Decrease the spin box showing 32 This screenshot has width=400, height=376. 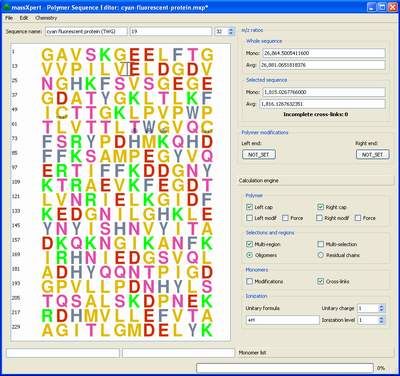(231, 33)
